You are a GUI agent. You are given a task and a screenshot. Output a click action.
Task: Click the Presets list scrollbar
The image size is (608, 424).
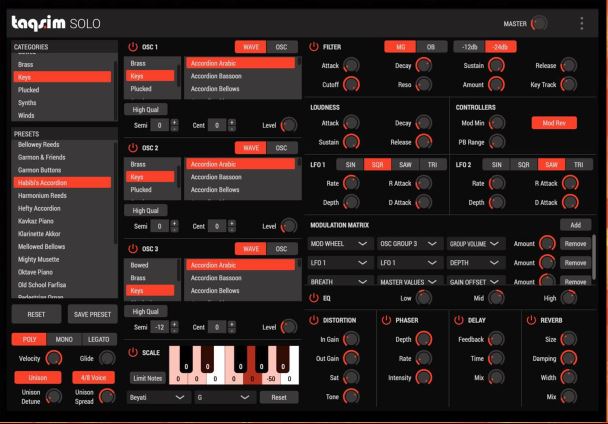pos(116,194)
